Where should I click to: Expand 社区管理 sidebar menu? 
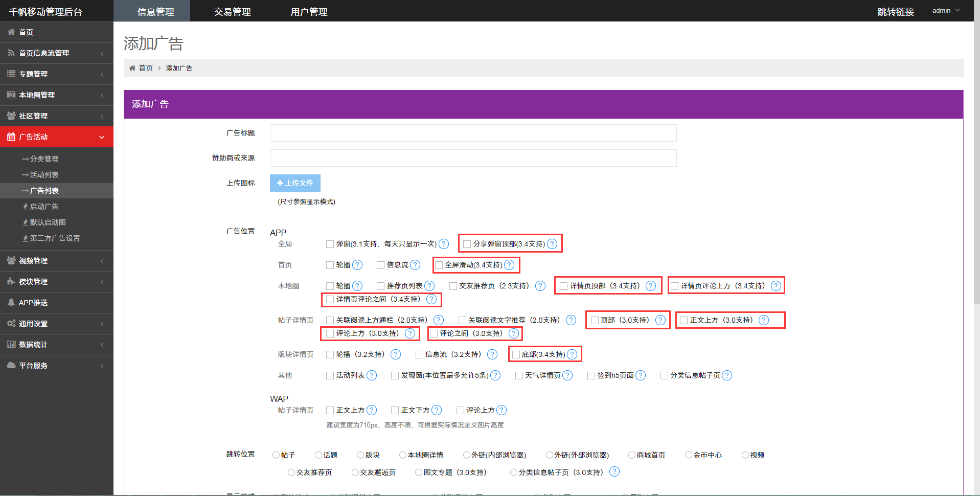coord(57,116)
